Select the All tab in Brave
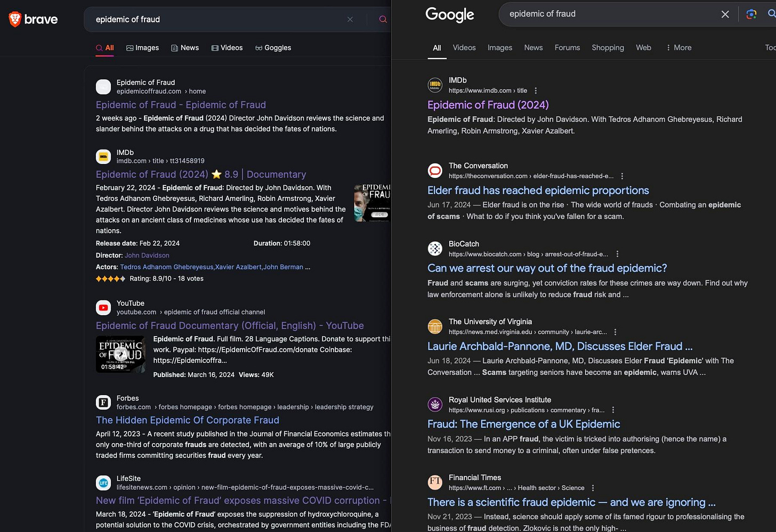This screenshot has height=532, width=776. [105, 48]
